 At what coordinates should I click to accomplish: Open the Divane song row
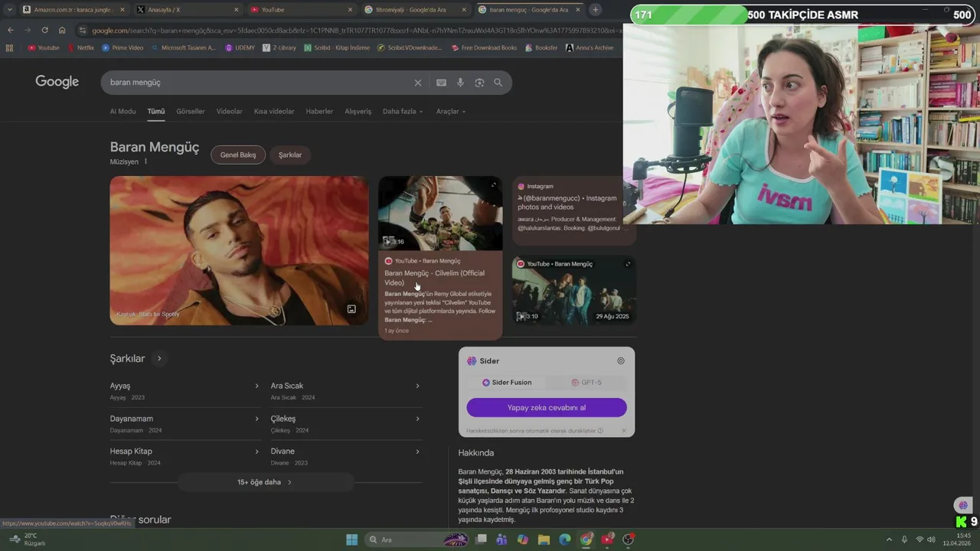pyautogui.click(x=345, y=457)
